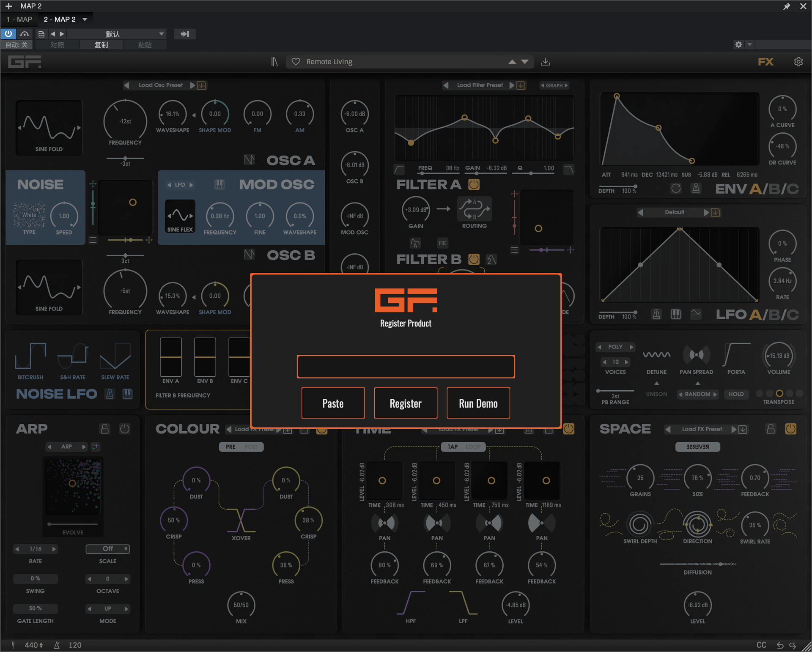Adjust the ARP Evolve slider
Viewport: 812px width, 652px height.
pos(73,524)
